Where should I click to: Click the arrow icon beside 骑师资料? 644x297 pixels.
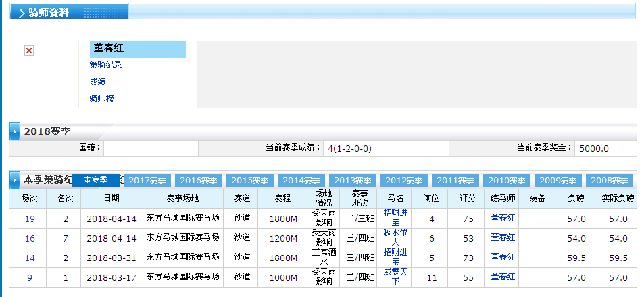22,13
